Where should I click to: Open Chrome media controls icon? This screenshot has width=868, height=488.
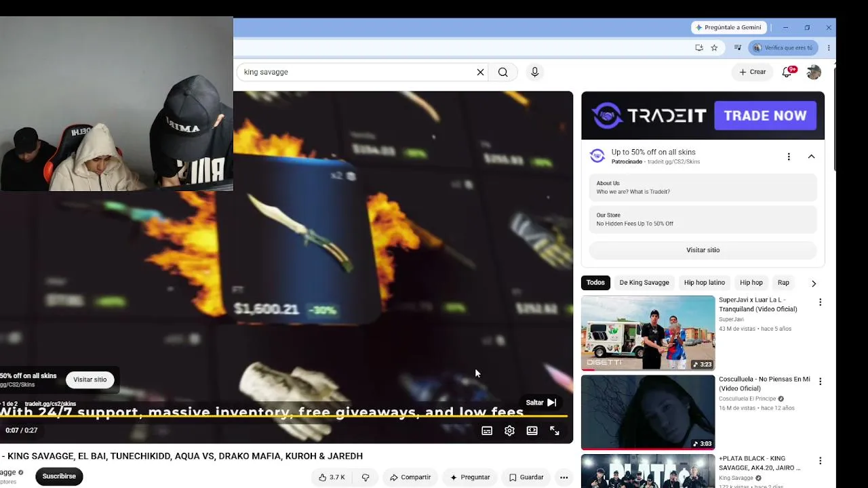point(738,47)
